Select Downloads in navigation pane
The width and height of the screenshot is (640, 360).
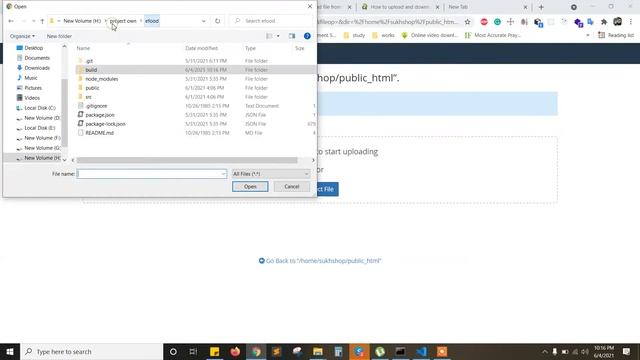37,68
